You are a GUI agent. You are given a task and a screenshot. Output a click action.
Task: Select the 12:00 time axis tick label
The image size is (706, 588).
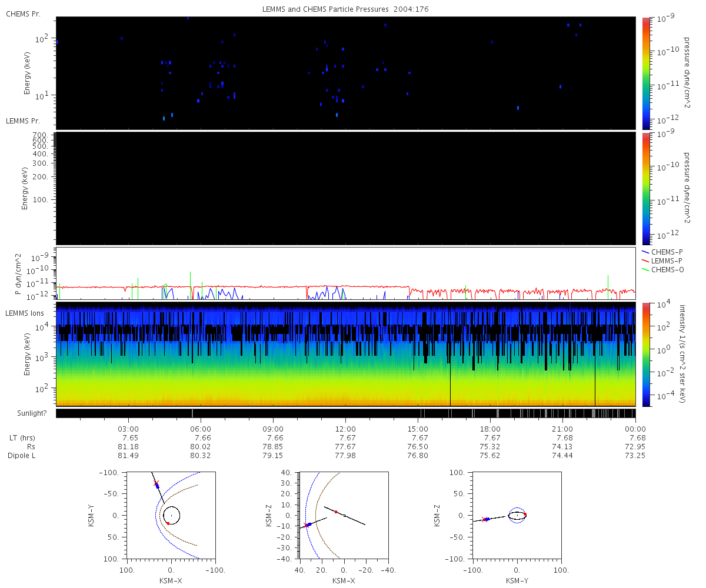(345, 429)
